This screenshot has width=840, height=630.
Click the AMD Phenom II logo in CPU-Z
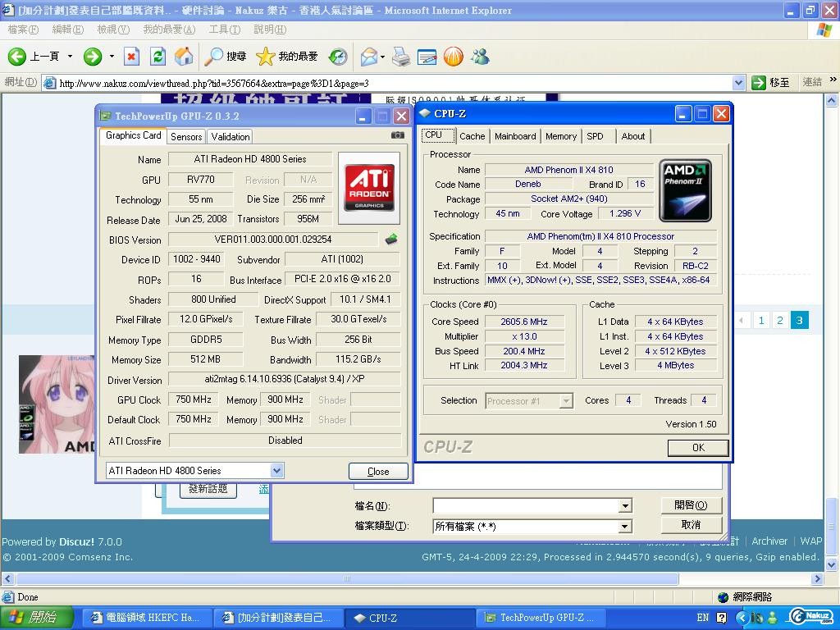tap(685, 190)
